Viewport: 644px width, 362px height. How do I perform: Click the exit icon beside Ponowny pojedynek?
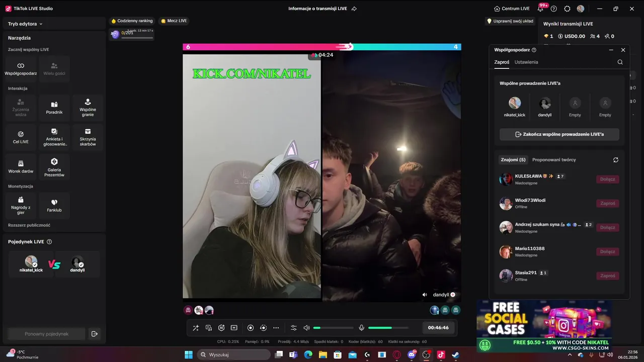click(94, 334)
